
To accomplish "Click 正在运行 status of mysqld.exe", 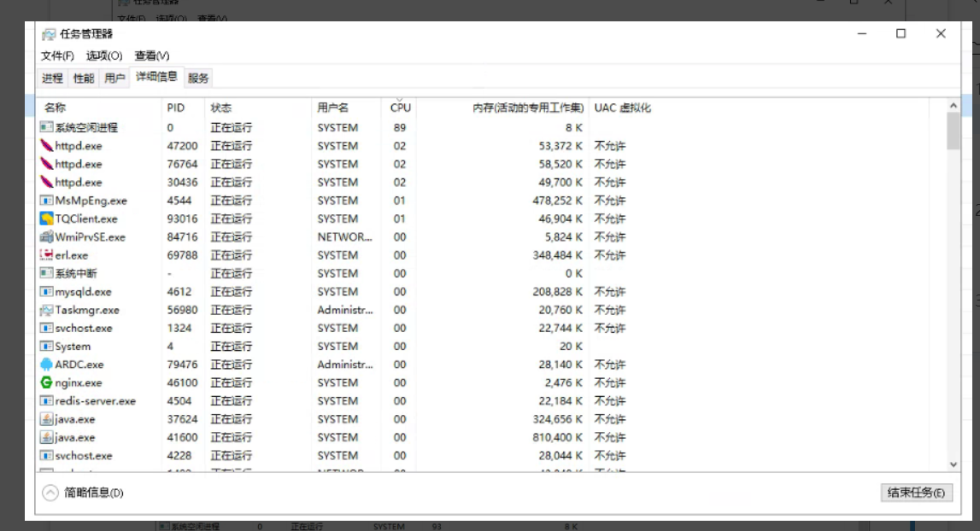I will coord(231,292).
